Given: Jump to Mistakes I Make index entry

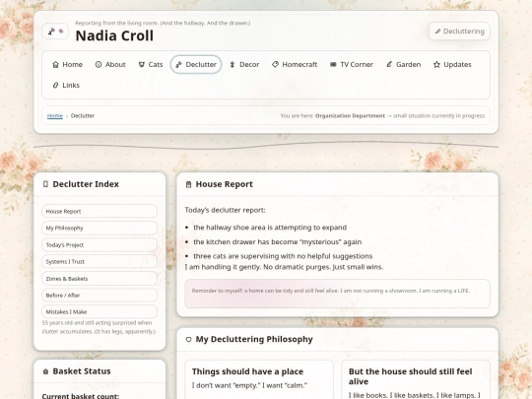Looking at the screenshot, I should click(100, 311).
